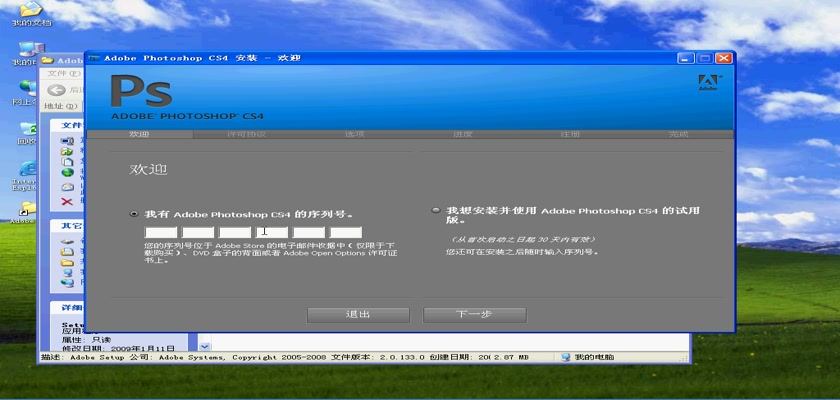The height and width of the screenshot is (400, 840).
Task: Select the 回收站 recycle bin desktop icon
Action: [26, 133]
